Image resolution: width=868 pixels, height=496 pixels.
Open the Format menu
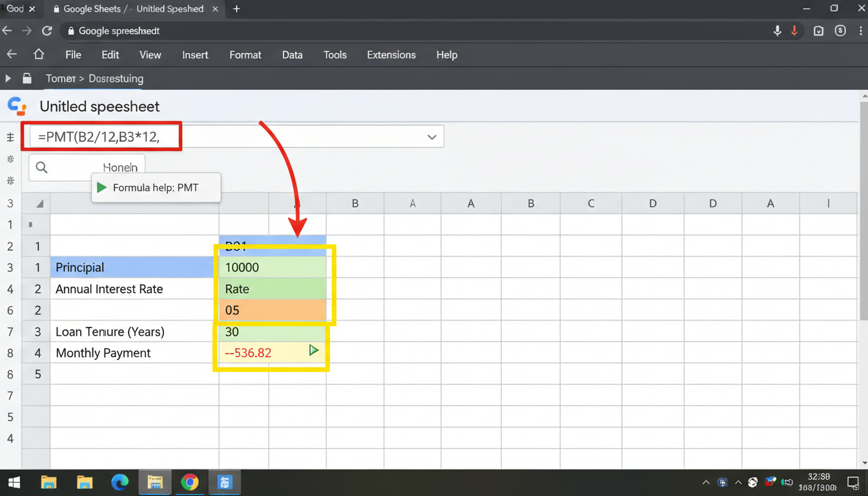245,55
